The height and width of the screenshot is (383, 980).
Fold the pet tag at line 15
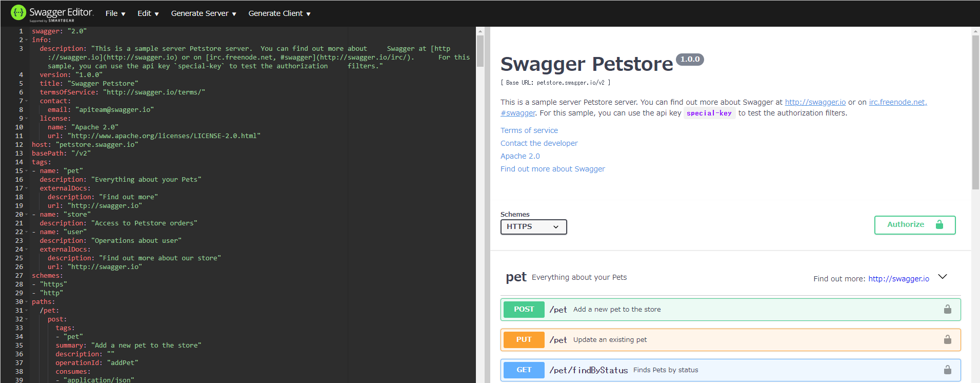tap(27, 170)
